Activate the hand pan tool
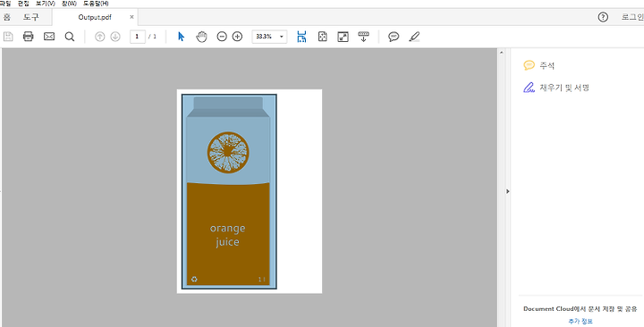Viewport: 644px width, 327px height. [x=201, y=37]
